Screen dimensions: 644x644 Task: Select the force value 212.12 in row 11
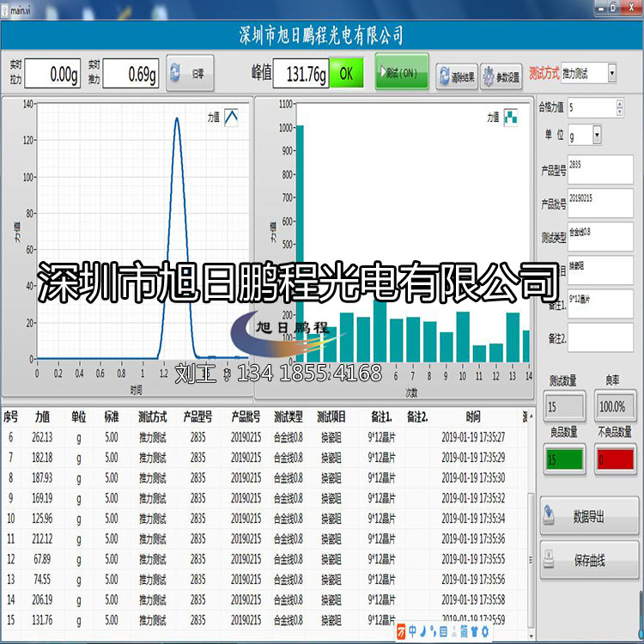point(42,538)
